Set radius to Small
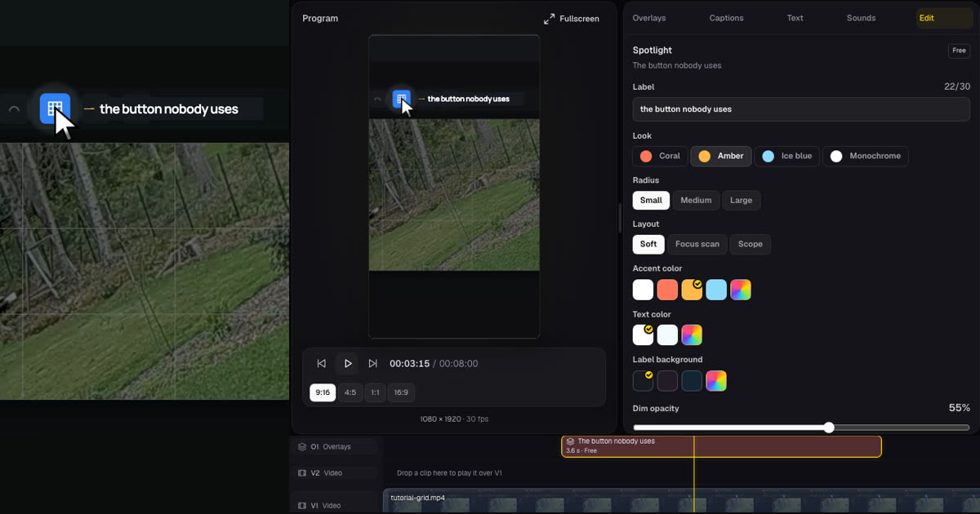Viewport: 980px width, 514px height. (651, 200)
